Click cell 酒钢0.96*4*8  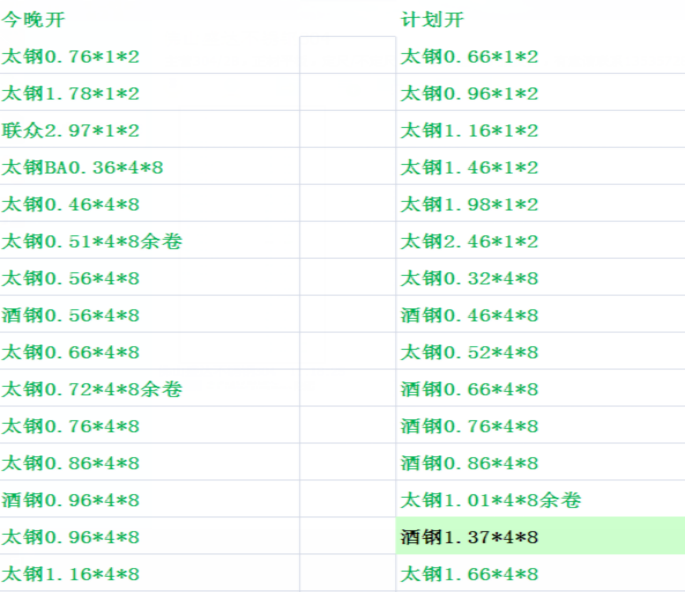point(150,499)
